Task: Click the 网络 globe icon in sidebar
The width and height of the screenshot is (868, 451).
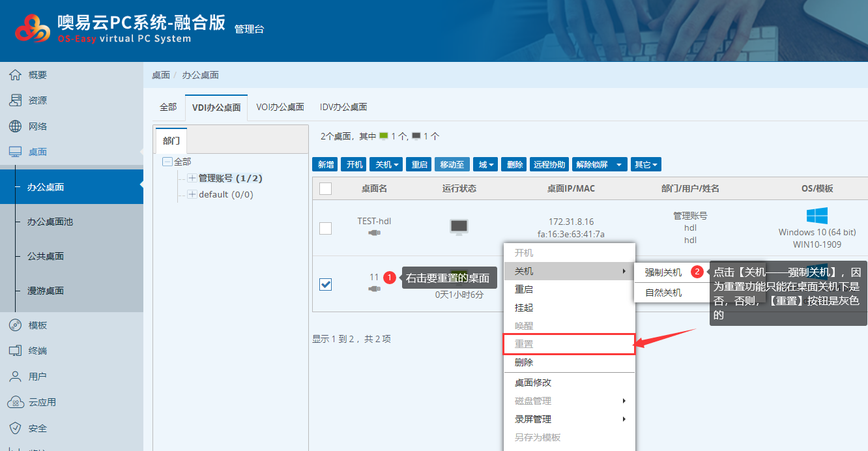Action: coord(15,126)
